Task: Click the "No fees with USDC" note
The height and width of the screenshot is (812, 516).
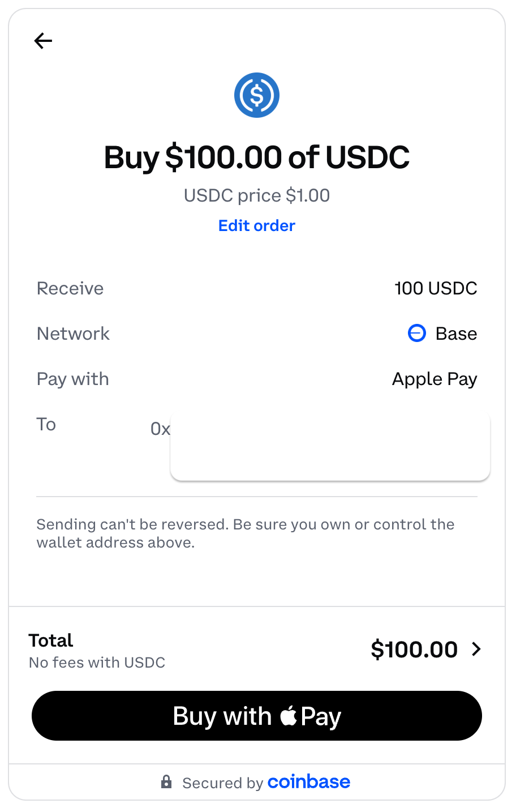Action: 97,663
